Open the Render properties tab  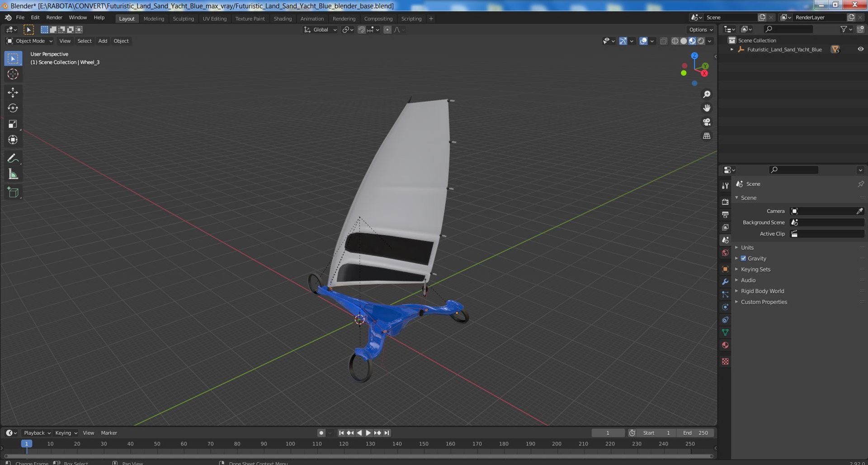click(725, 201)
